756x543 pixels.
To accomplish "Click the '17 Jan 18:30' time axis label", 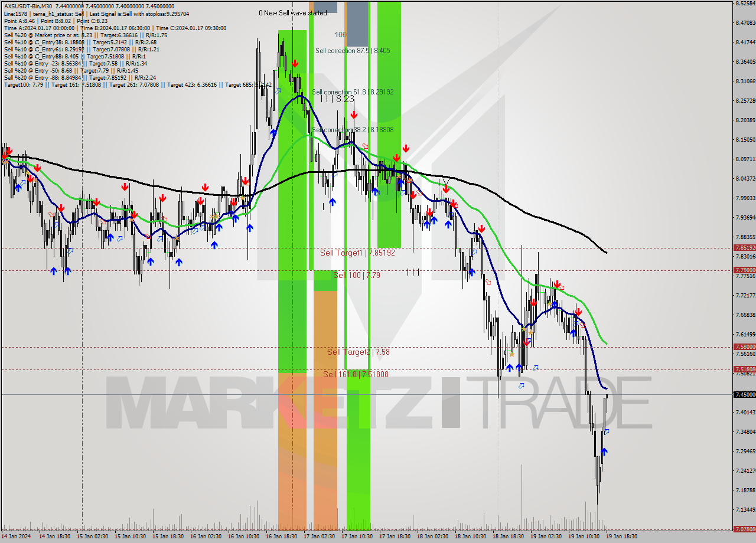I will tap(395, 537).
